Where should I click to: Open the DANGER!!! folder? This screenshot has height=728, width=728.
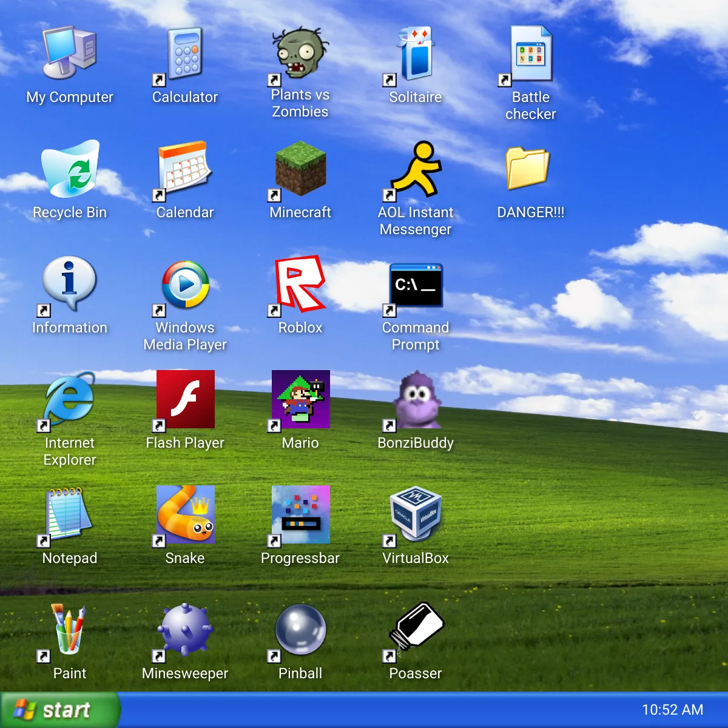coord(530,170)
